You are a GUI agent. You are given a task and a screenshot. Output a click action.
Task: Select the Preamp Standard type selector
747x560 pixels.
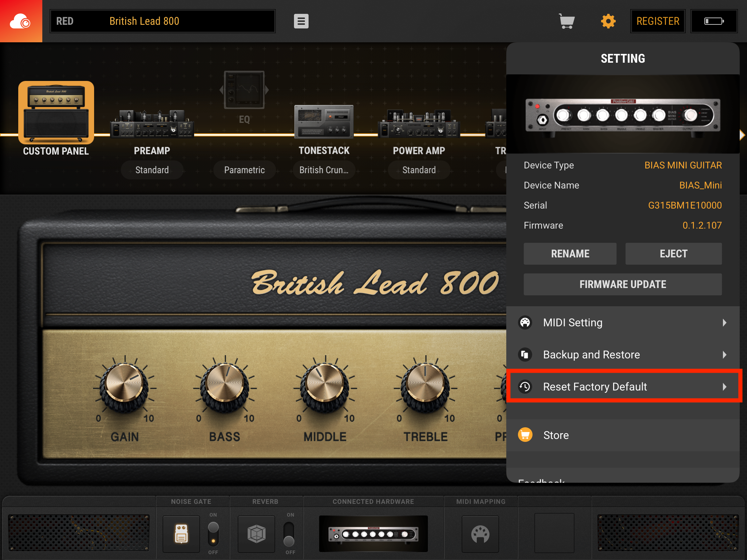(152, 170)
